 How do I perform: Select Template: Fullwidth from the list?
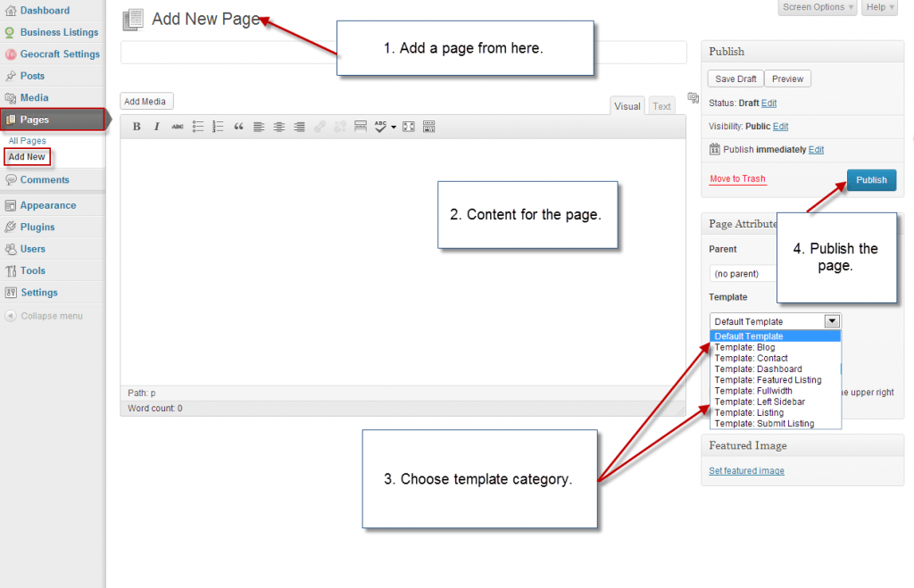click(x=752, y=391)
